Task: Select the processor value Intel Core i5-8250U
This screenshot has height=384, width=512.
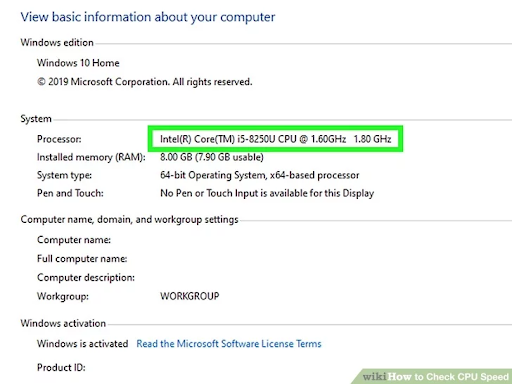Action: point(275,139)
